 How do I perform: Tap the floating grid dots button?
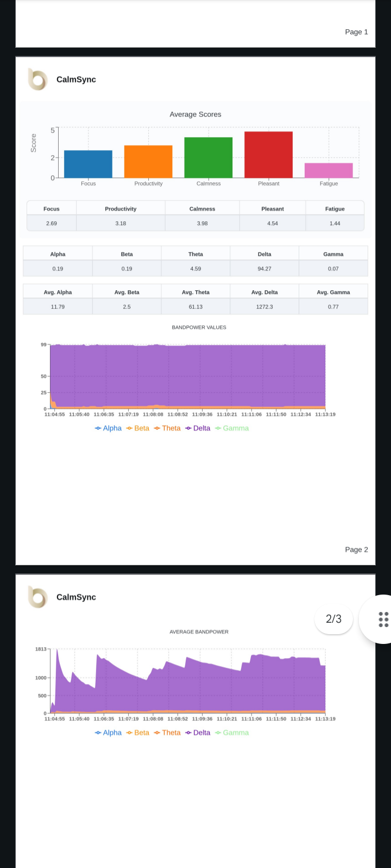tap(383, 619)
